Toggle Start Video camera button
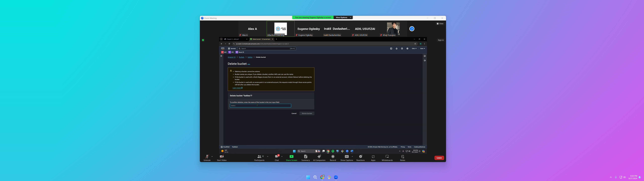The image size is (644, 181). (x=222, y=157)
